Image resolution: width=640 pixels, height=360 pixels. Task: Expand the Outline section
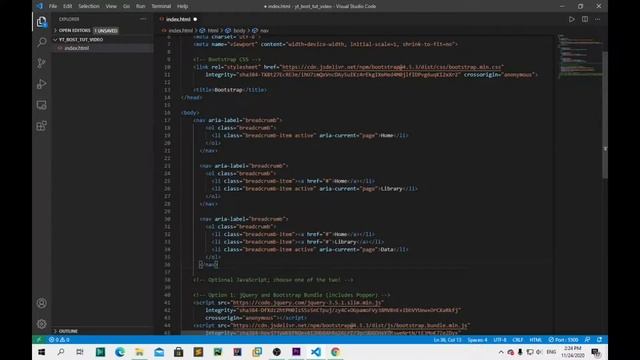tap(102, 331)
